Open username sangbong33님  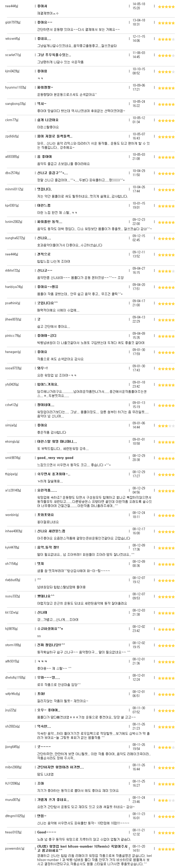pyautogui.click(x=13, y=104)
